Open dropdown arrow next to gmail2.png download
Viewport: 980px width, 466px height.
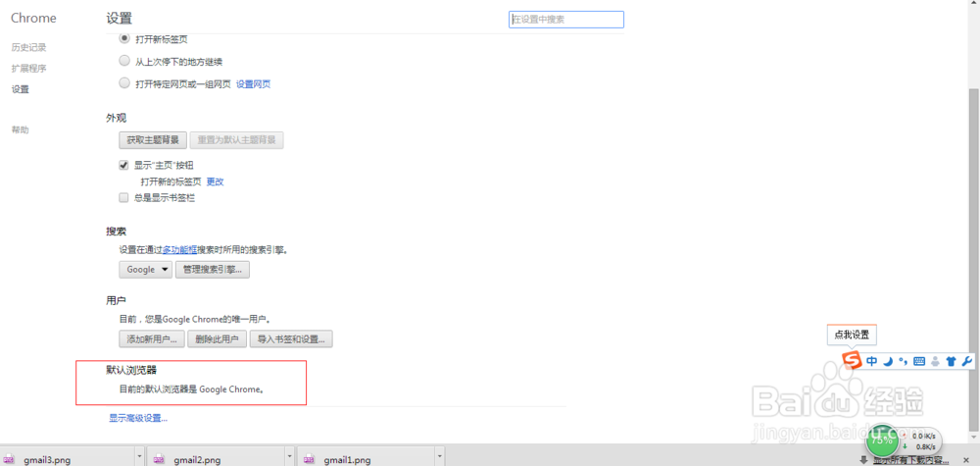[289, 456]
